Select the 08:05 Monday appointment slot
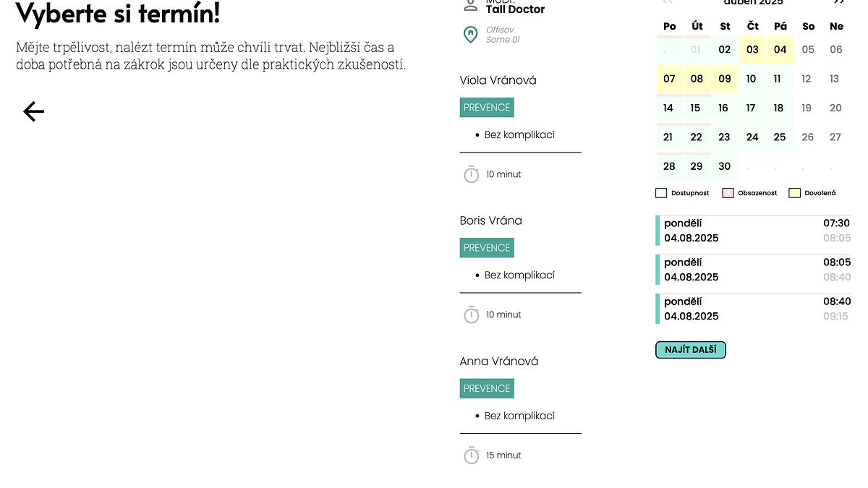 (x=753, y=270)
